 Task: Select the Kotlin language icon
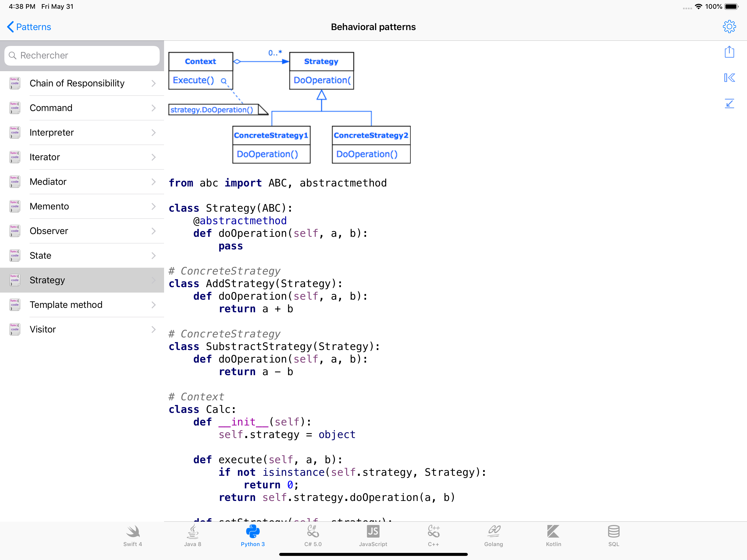[553, 535]
